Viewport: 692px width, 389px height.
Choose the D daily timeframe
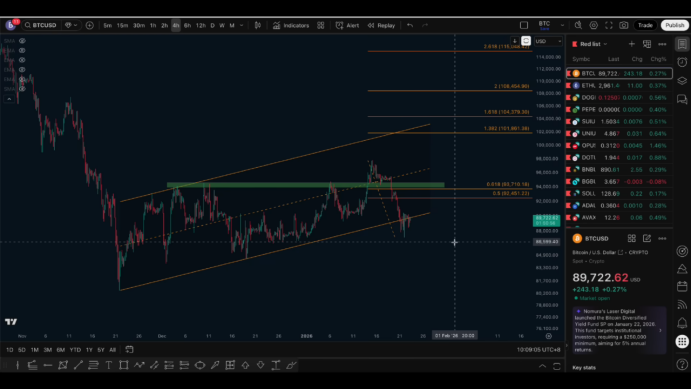[x=212, y=26]
